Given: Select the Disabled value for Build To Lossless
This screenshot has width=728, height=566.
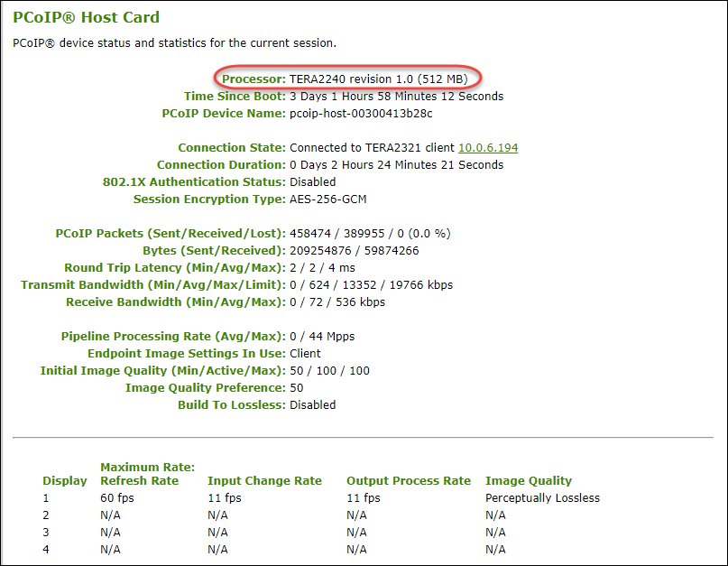Looking at the screenshot, I should [x=312, y=405].
